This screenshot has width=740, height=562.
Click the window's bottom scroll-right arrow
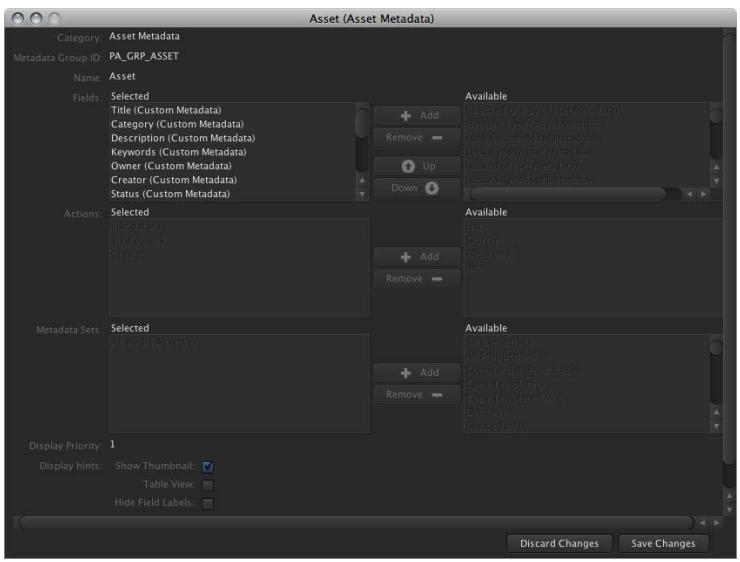click(717, 522)
